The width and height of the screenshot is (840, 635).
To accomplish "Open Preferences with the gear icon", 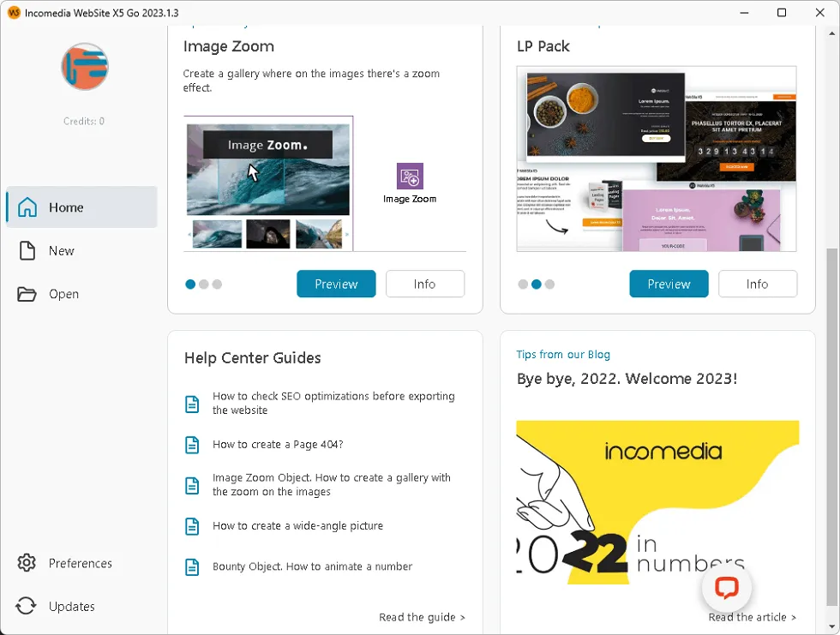I will coord(26,563).
